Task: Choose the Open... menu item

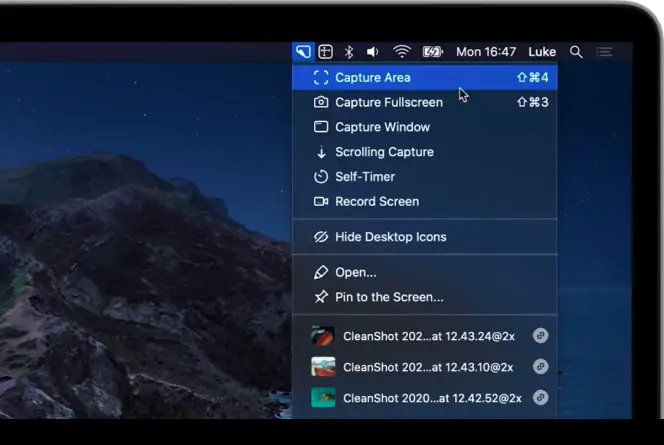Action: [x=425, y=272]
